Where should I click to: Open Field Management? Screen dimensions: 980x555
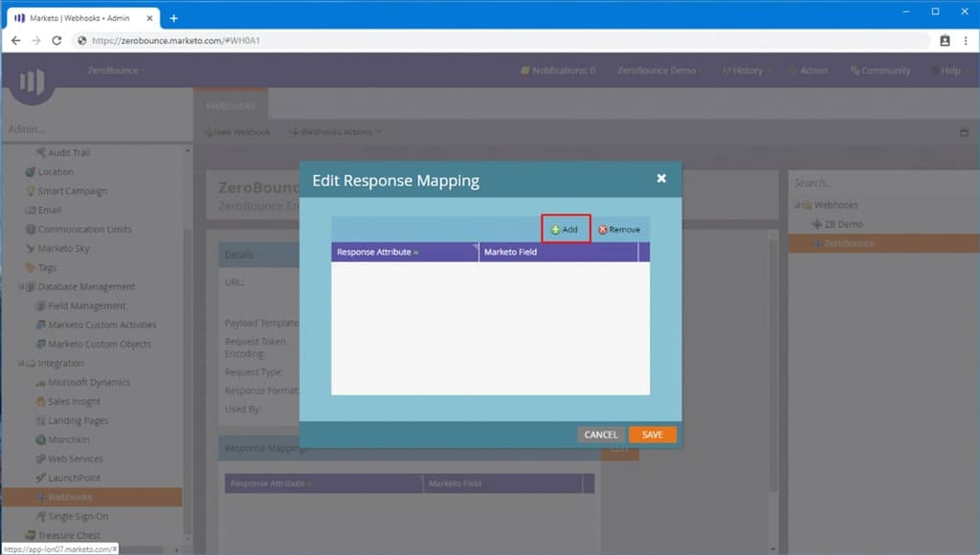pyautogui.click(x=80, y=305)
